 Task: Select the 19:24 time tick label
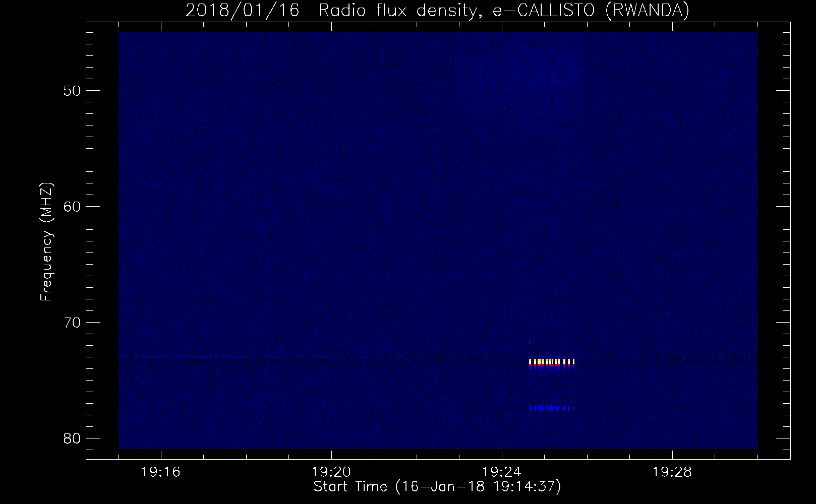[x=502, y=472]
